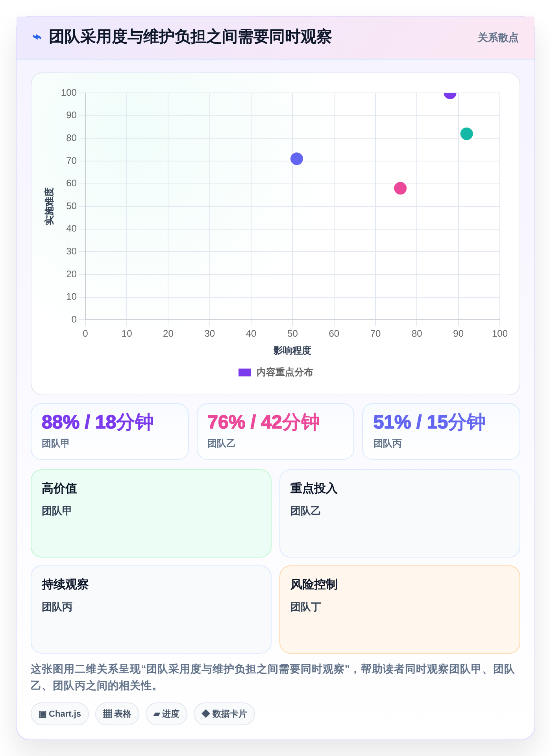Open the 88% / 18分钟 团队甲 card
Image resolution: width=551 pixels, height=756 pixels.
[x=110, y=432]
